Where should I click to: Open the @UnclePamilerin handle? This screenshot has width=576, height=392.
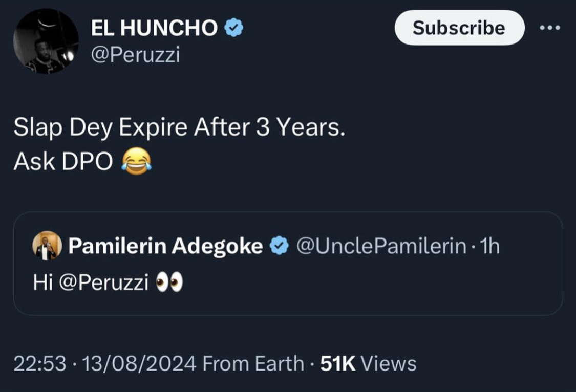click(381, 247)
